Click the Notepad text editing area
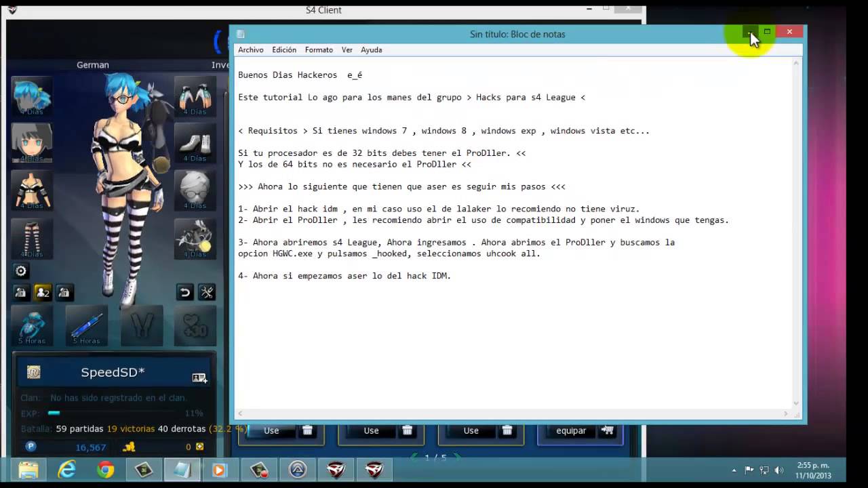 [513, 232]
